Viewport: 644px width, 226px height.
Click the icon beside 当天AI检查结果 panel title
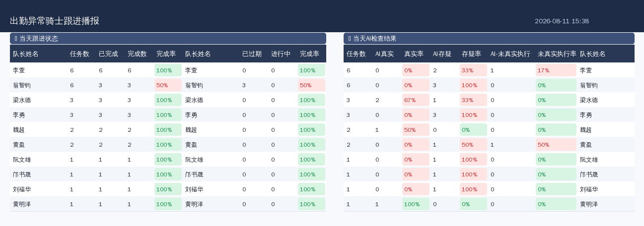350,39
